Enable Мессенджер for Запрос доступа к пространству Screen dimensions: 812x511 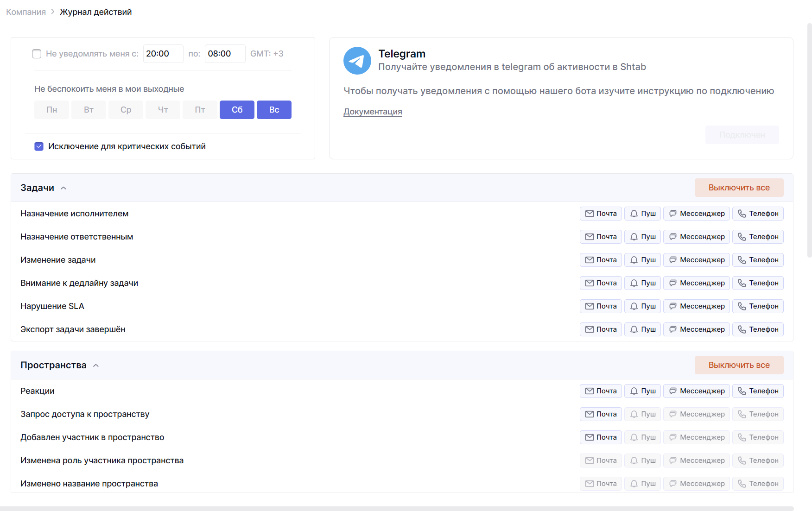tap(696, 414)
